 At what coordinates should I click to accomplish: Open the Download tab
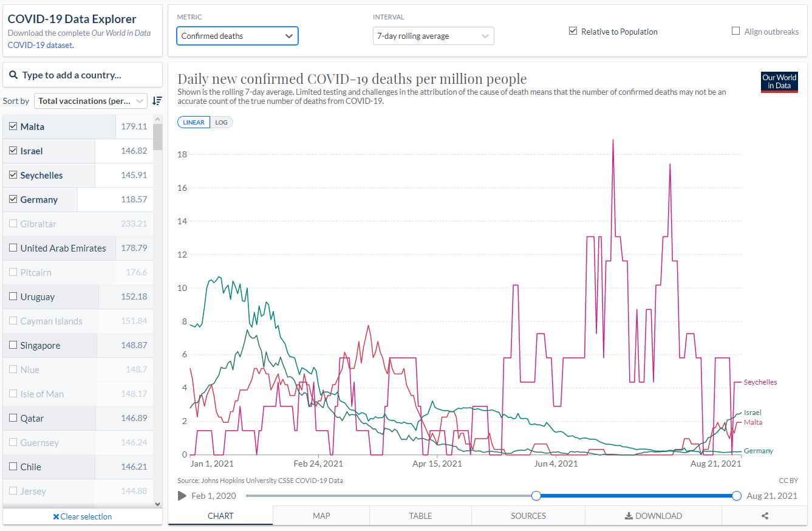click(653, 516)
